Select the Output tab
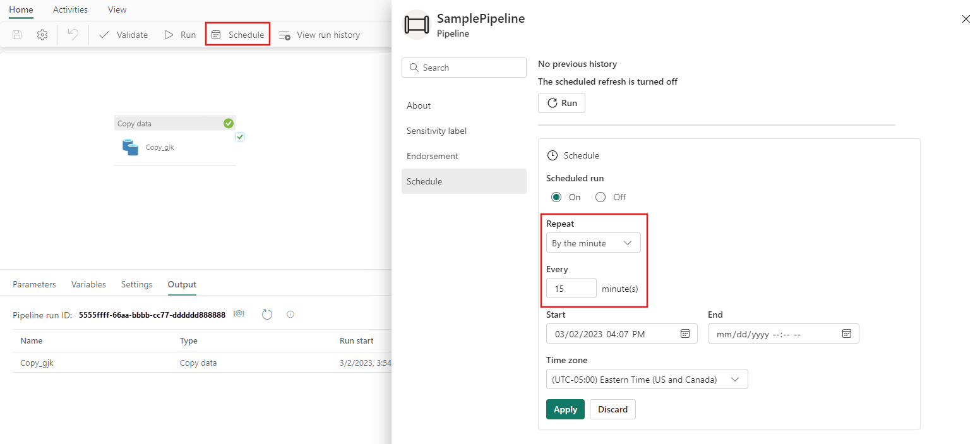The height and width of the screenshot is (444, 980). click(182, 284)
